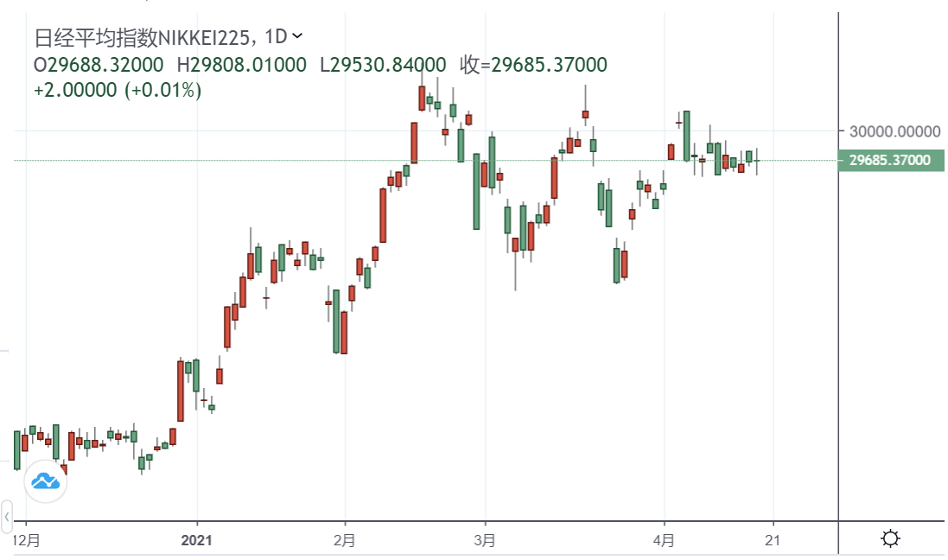
Task: Select the 3月 time axis label
Action: 485,541
